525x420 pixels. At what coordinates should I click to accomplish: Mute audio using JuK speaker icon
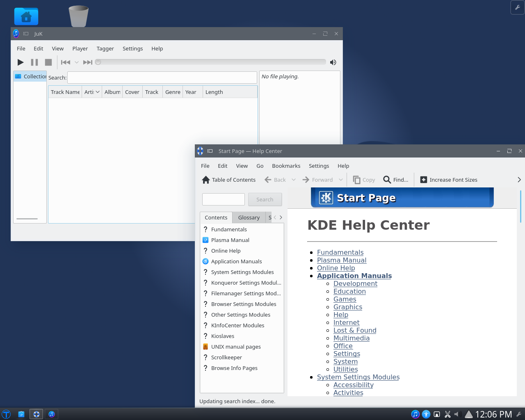point(333,62)
